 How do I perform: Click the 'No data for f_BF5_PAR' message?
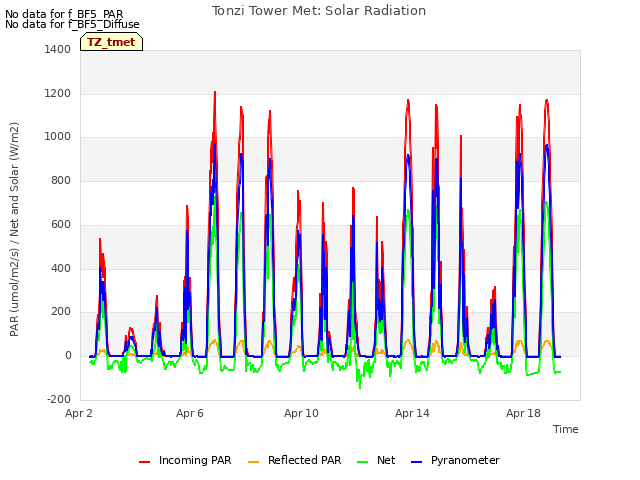click(x=64, y=14)
